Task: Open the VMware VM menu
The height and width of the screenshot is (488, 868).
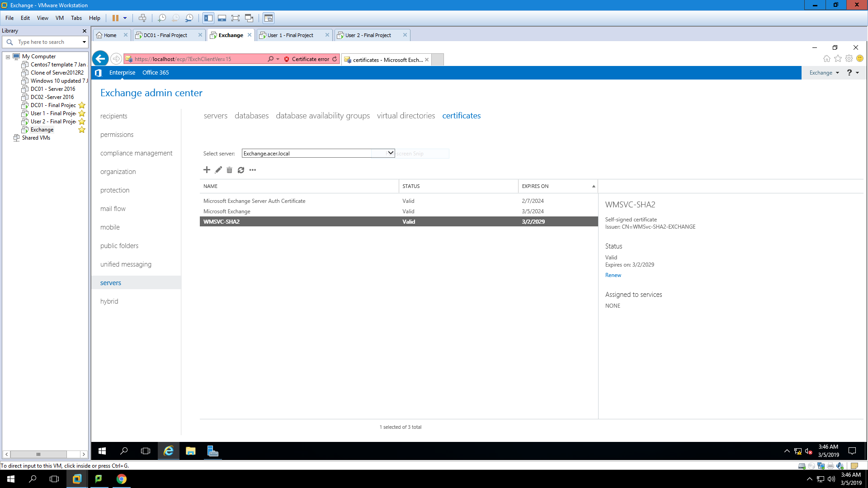Action: [x=60, y=18]
